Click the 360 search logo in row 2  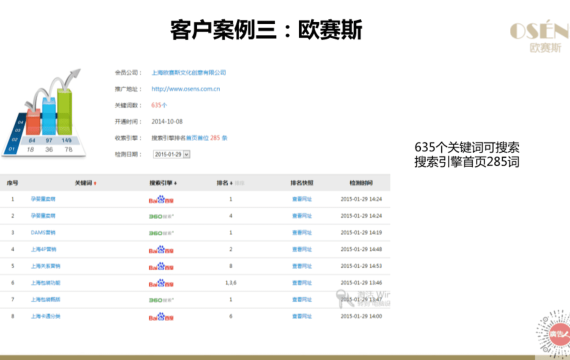(161, 216)
